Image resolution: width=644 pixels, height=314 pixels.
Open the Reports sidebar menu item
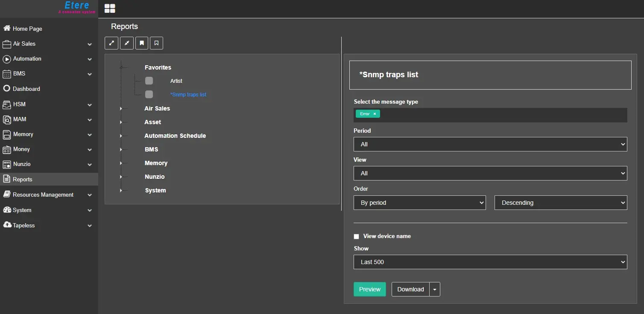click(23, 180)
